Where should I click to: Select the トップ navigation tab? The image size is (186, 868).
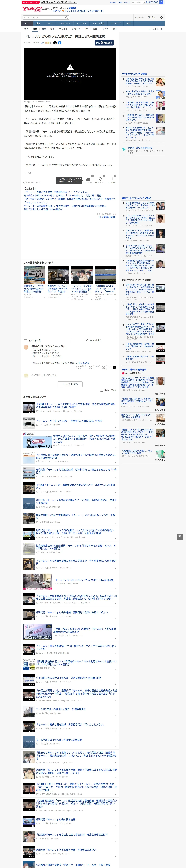(27, 24)
